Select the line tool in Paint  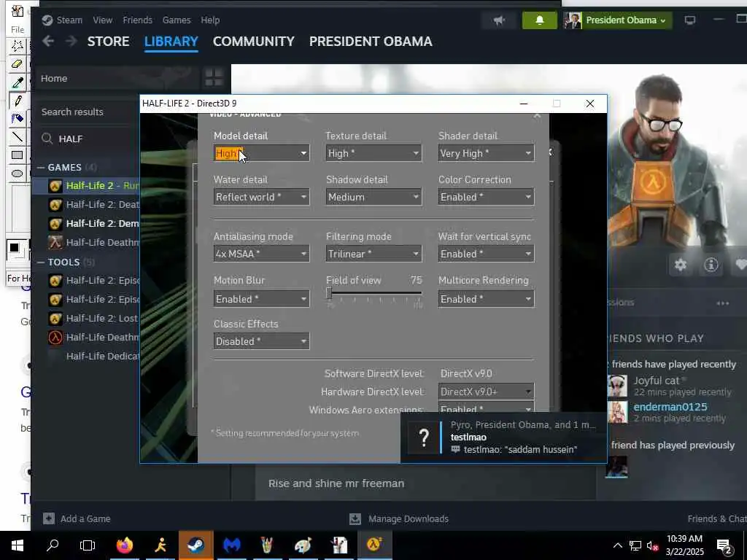(x=18, y=137)
